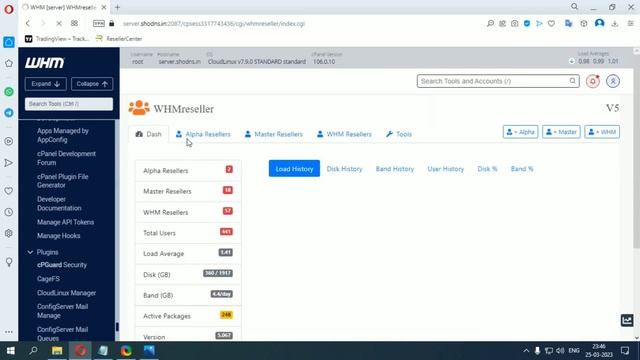Open CloudLinux Manager
Screen dimensions: 640x360
67,293
